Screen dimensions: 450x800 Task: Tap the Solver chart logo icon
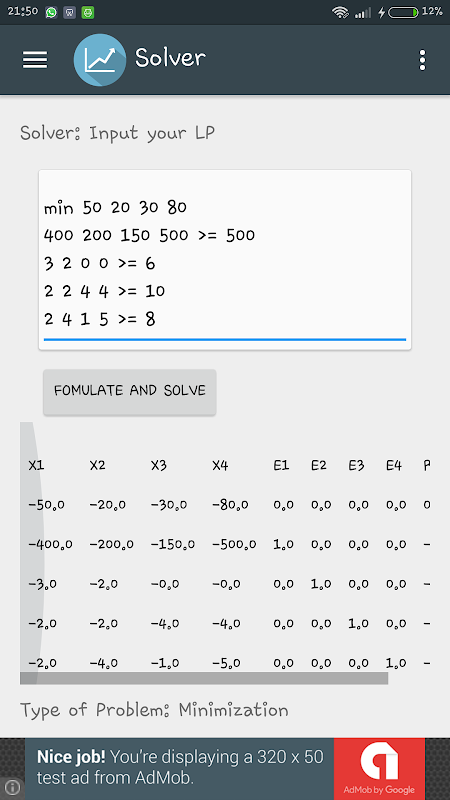(99, 60)
